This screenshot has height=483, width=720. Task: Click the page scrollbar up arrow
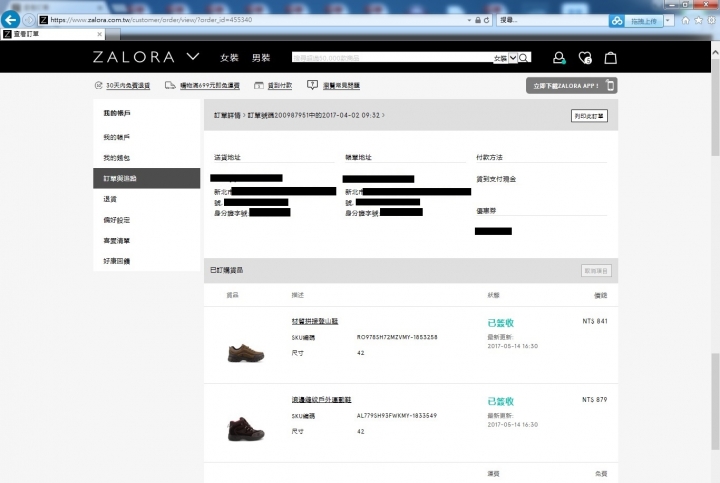715,53
